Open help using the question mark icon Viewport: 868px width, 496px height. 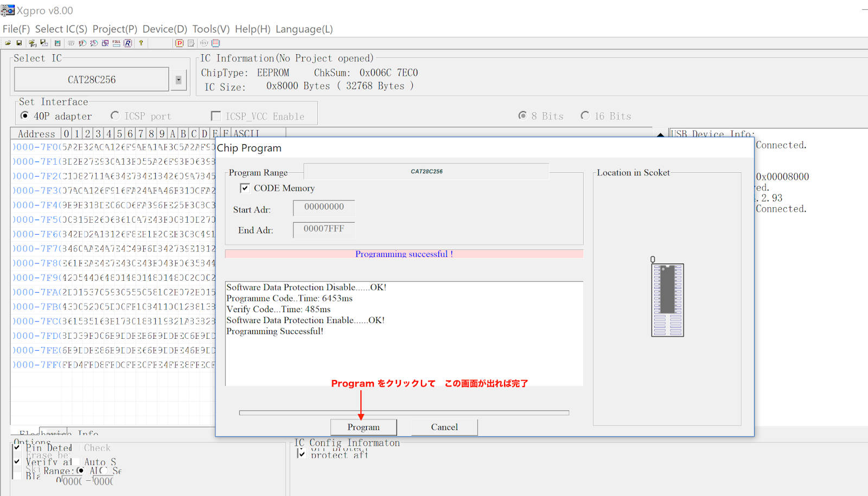141,43
